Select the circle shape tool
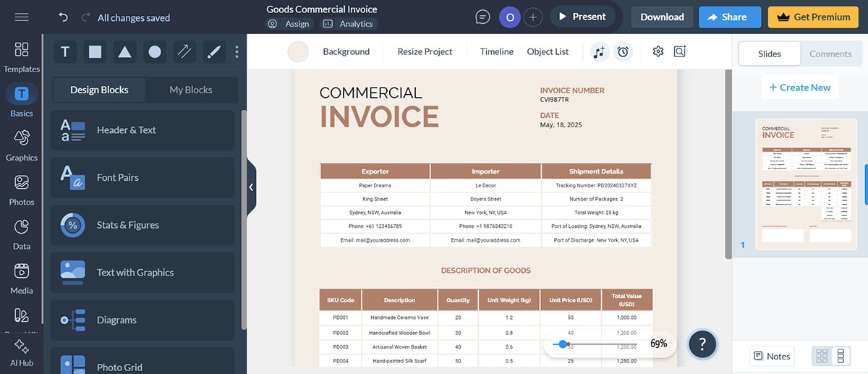The width and height of the screenshot is (868, 374). pyautogui.click(x=155, y=51)
